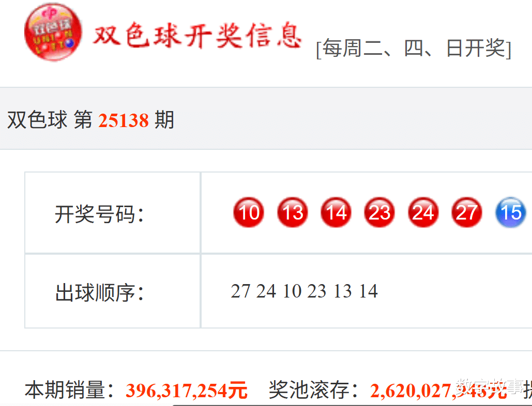Click the issue number 25138
The width and height of the screenshot is (532, 406).
tap(124, 120)
